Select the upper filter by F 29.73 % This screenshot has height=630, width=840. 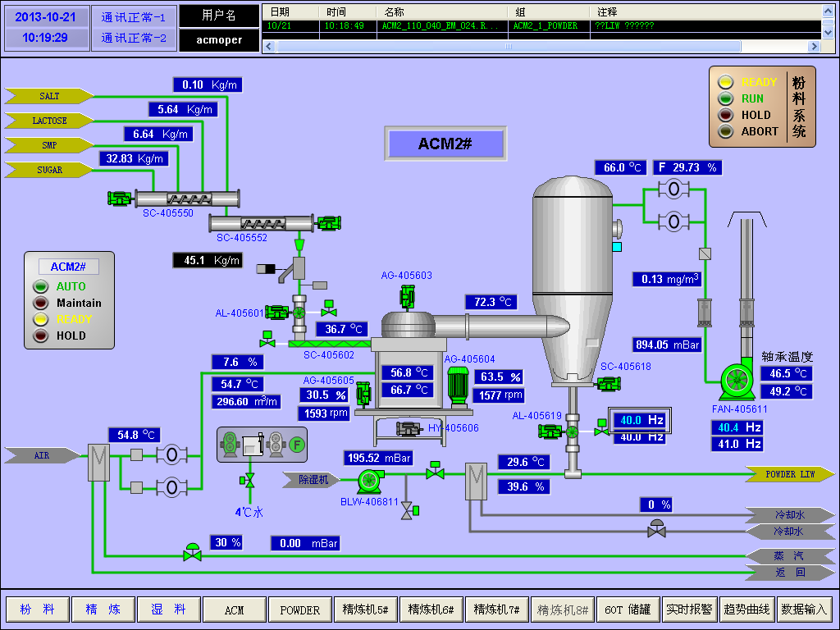(x=674, y=189)
